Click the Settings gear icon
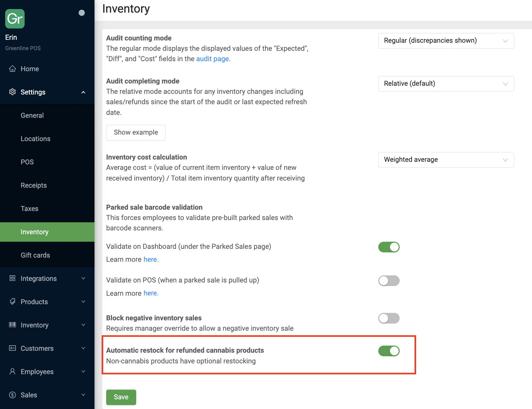Screen dimensions: 532x409 13,92
